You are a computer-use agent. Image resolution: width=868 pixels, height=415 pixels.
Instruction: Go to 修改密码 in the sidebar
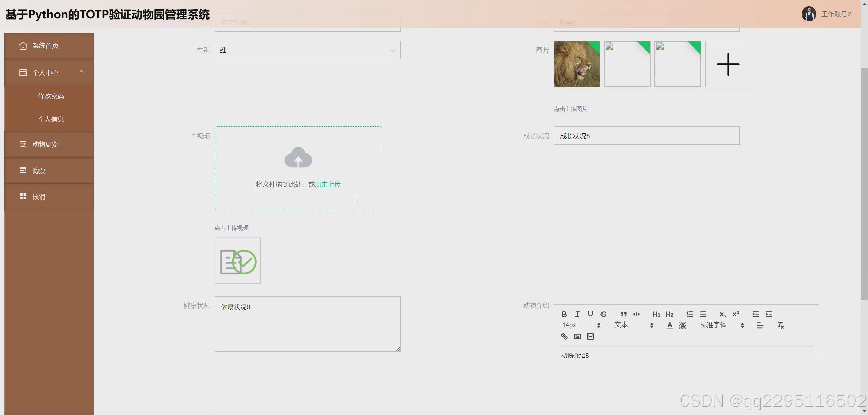click(x=51, y=96)
